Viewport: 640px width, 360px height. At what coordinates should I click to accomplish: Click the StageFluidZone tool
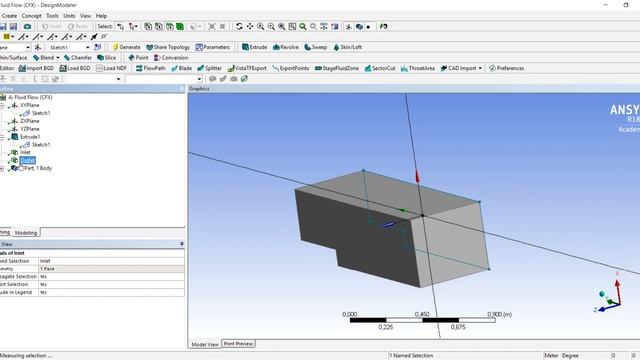point(337,69)
